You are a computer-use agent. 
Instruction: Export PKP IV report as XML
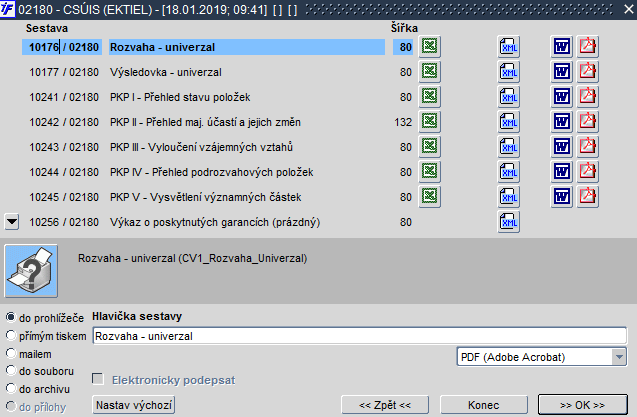point(509,172)
